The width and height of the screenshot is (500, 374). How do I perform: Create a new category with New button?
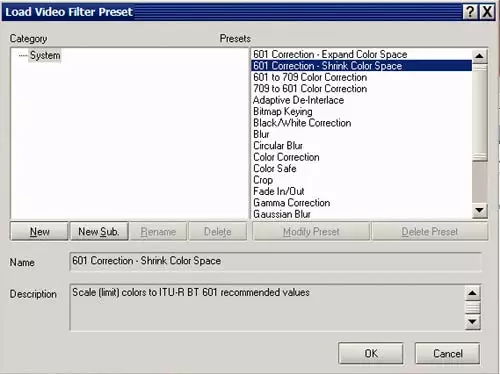point(39,231)
